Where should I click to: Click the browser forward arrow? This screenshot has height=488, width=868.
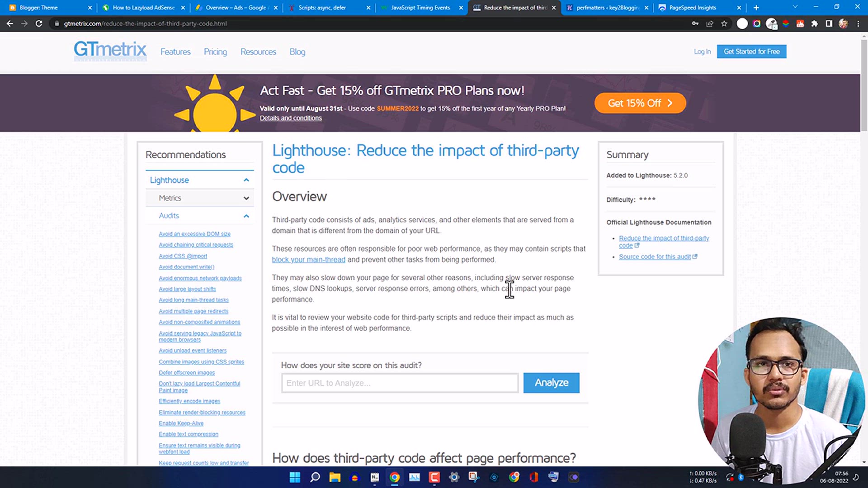coord(24,23)
